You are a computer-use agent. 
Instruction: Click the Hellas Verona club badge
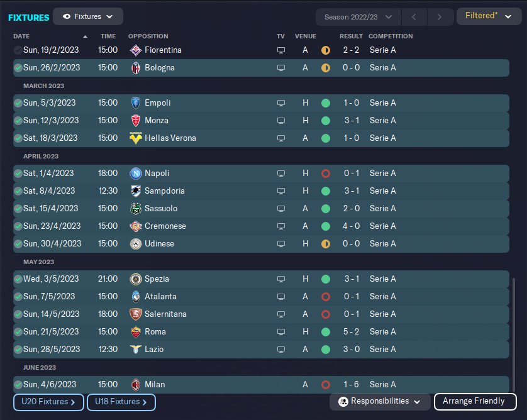coord(135,138)
